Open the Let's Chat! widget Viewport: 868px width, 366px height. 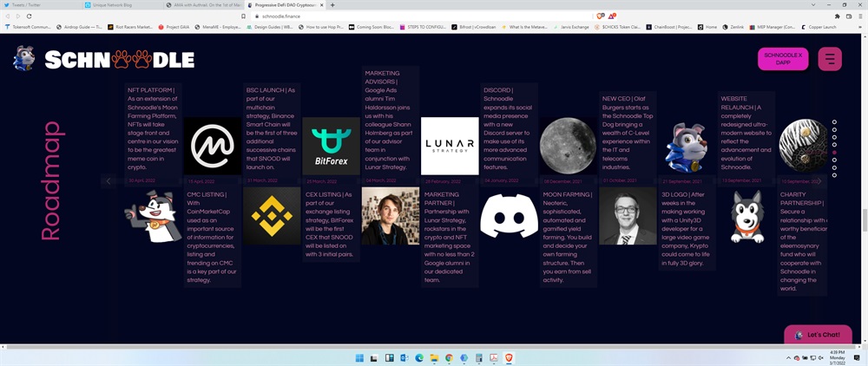817,335
